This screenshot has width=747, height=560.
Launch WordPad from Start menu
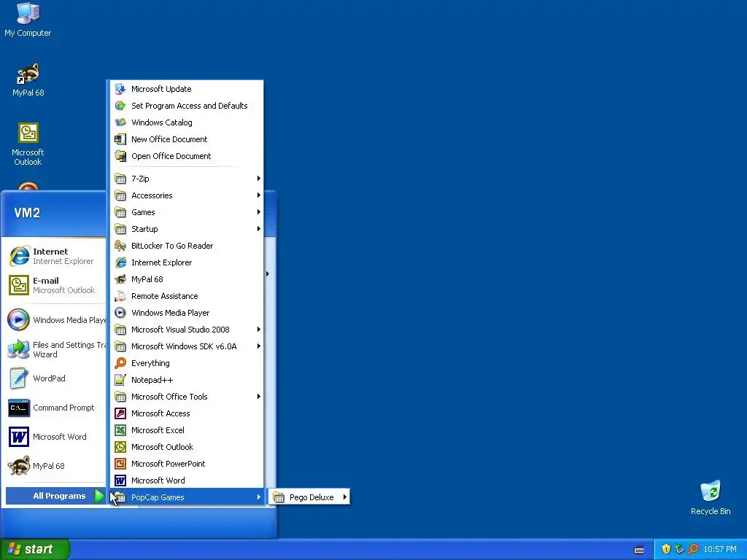tap(55, 378)
